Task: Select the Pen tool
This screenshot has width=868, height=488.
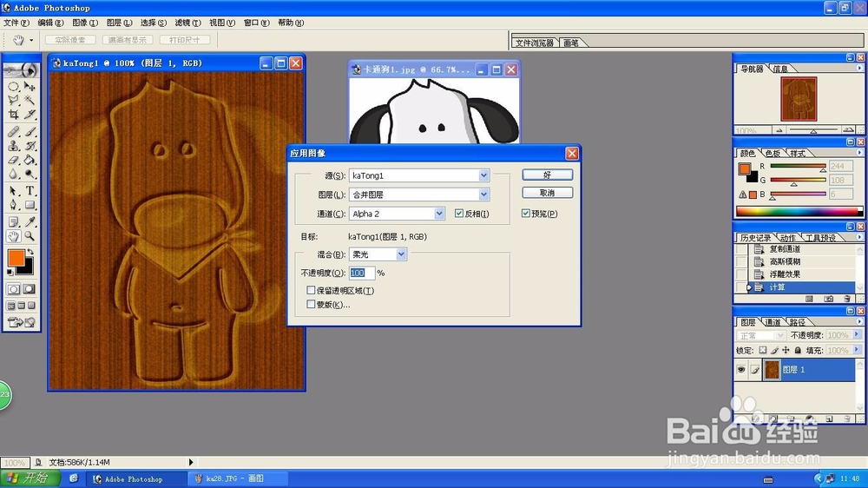Action: point(13,205)
